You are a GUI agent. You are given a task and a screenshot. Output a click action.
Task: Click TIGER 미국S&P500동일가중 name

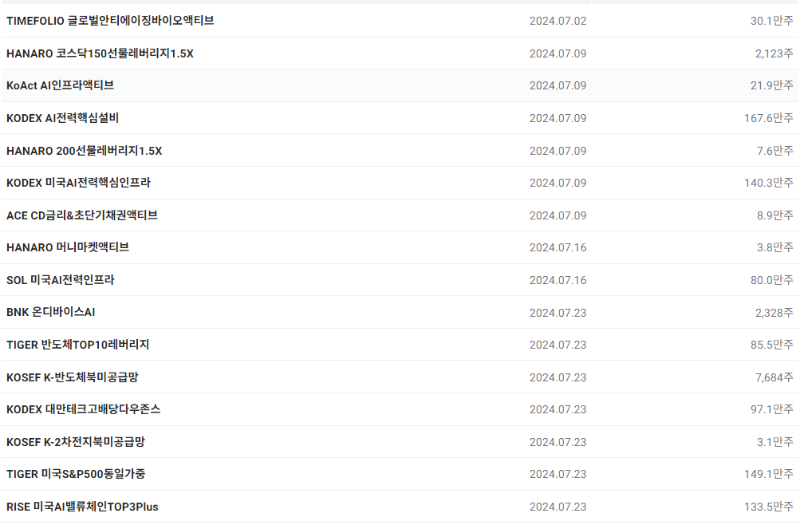coord(76,474)
